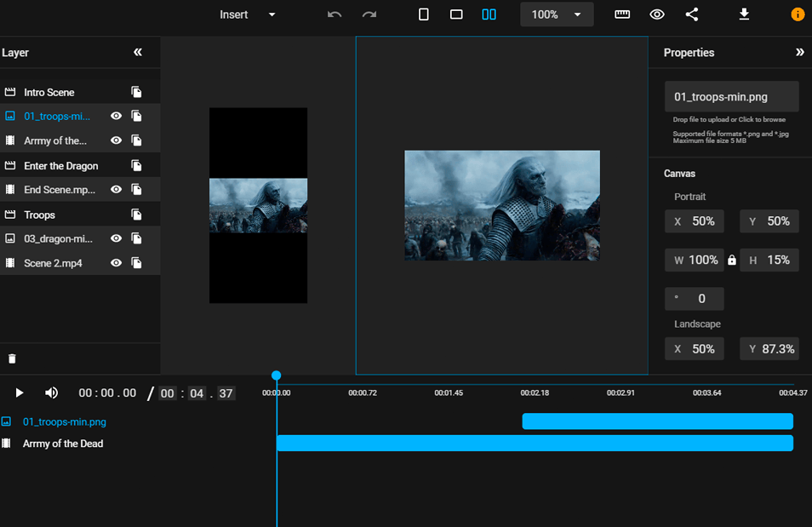Select the 01_troops-min.png timeline clip bar

coord(658,421)
